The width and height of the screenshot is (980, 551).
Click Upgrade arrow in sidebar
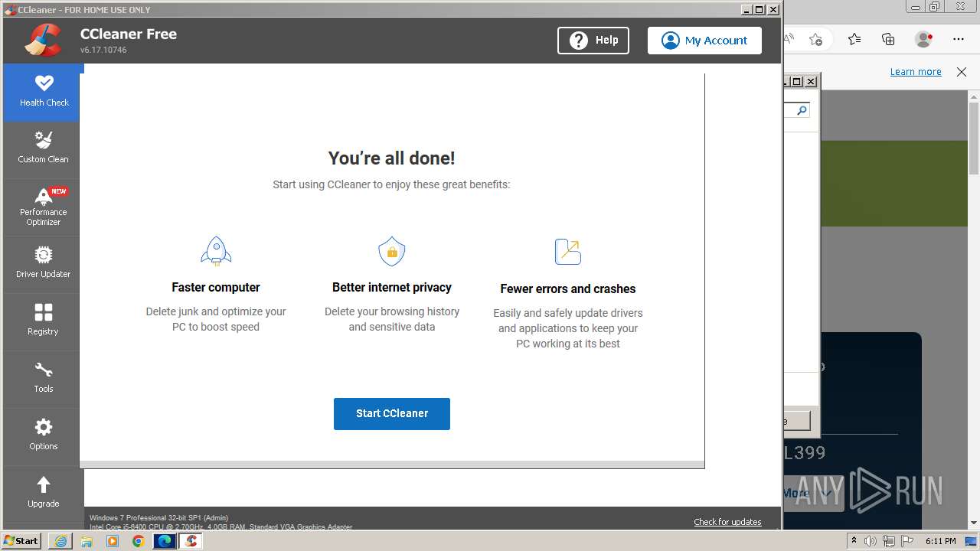coord(44,494)
